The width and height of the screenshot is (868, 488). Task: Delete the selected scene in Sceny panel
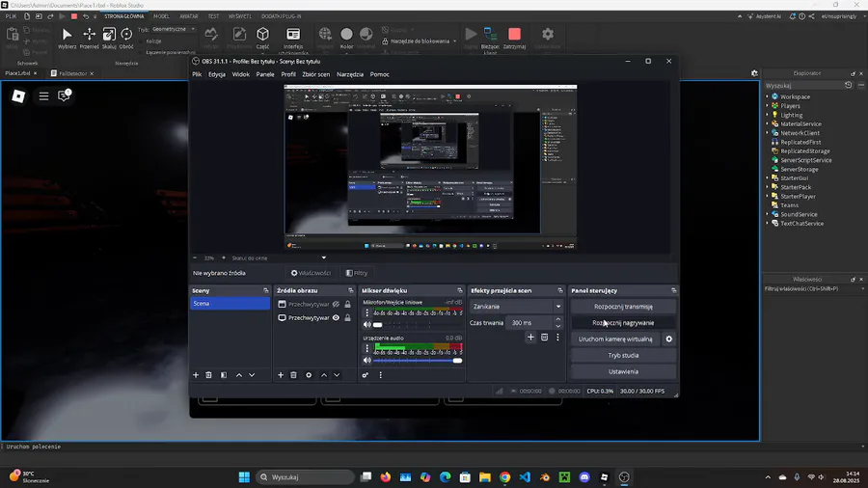(208, 375)
